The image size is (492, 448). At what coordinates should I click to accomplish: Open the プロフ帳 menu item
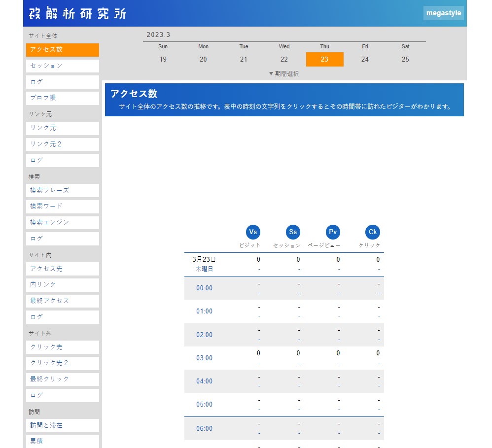pos(63,98)
